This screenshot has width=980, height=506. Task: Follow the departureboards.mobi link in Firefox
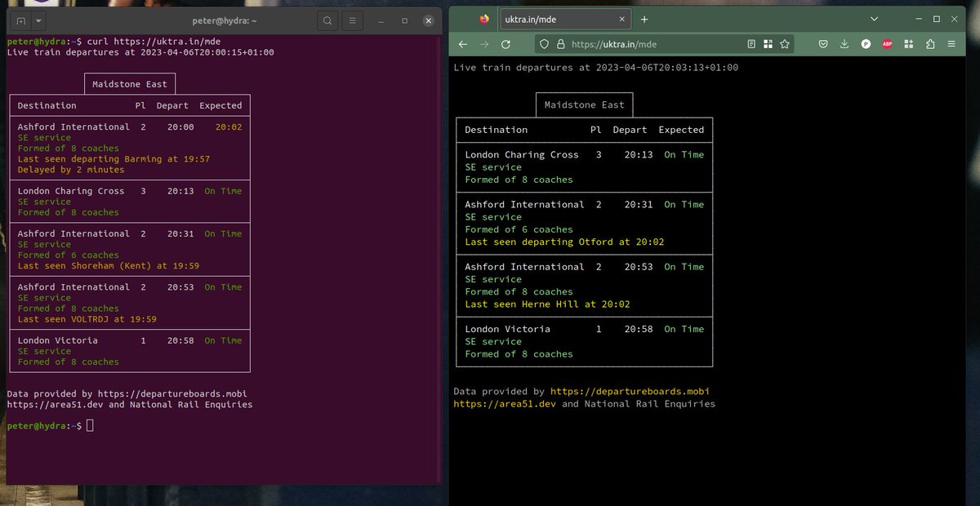(630, 392)
